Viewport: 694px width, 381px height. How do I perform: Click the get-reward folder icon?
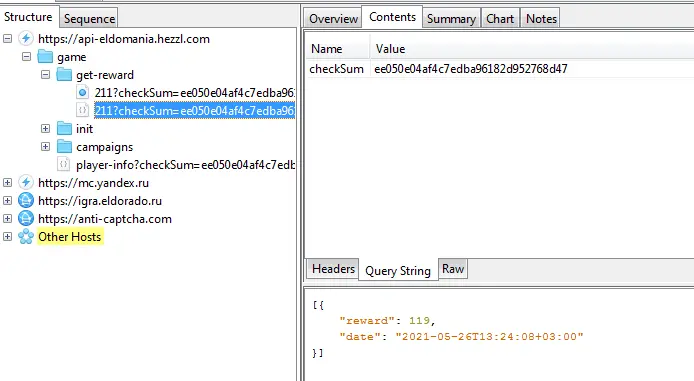coord(64,75)
